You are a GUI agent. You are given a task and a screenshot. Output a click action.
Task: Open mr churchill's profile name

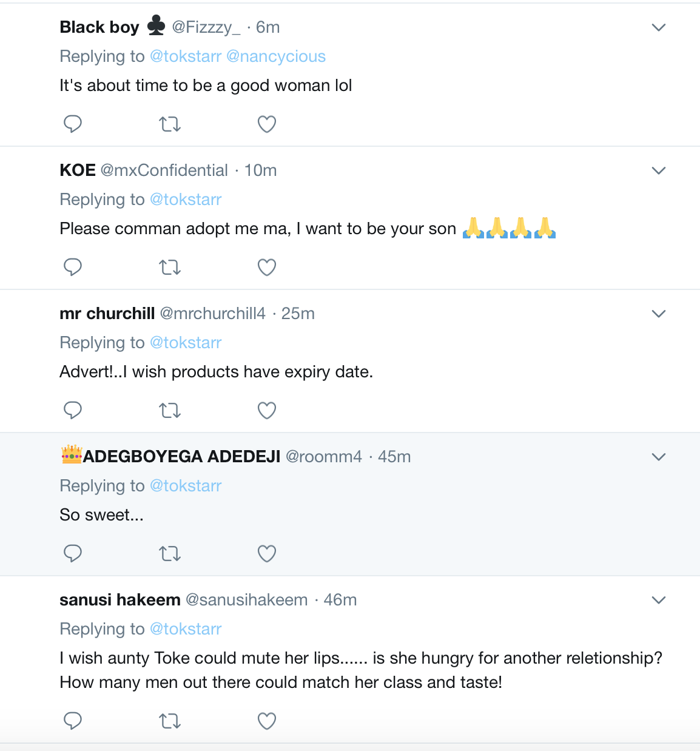[x=107, y=314]
